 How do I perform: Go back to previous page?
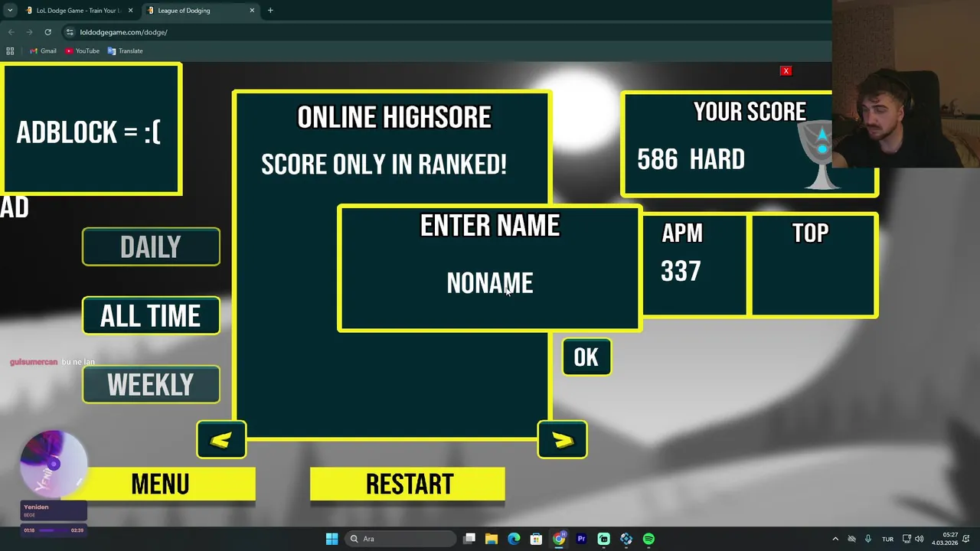(x=11, y=32)
